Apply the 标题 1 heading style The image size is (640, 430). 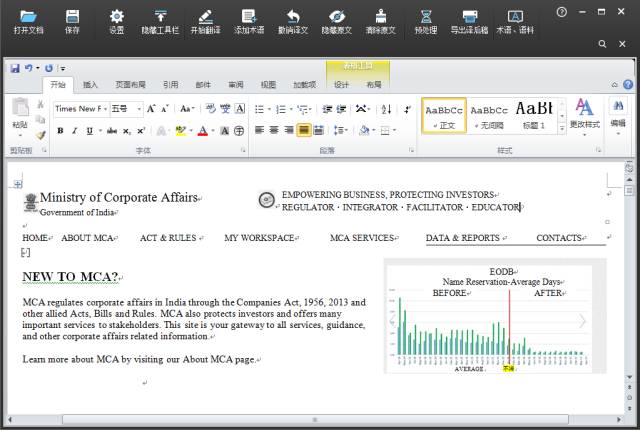tap(534, 115)
